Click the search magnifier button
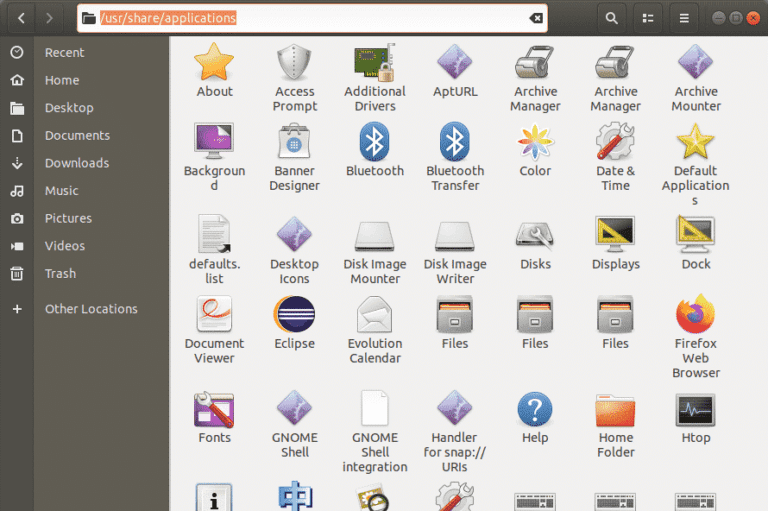 coord(611,18)
